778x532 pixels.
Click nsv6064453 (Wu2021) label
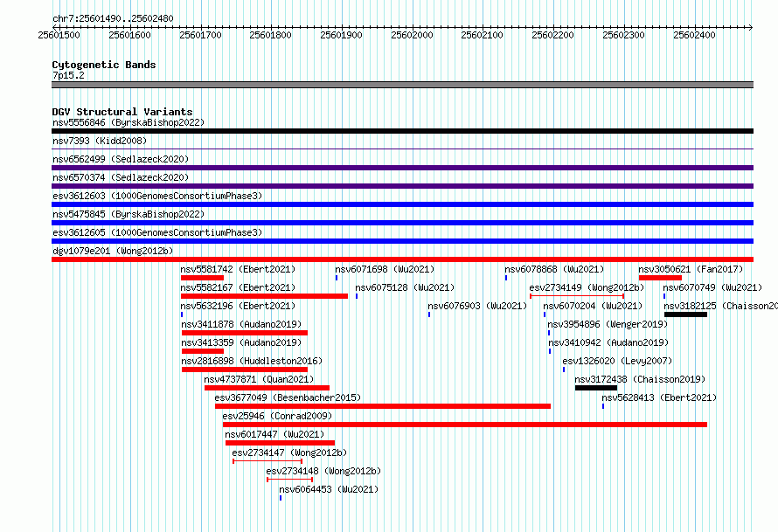click(329, 489)
